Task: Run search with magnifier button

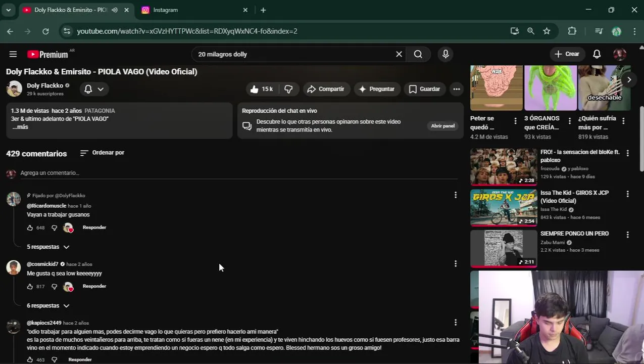Action: pyautogui.click(x=418, y=54)
